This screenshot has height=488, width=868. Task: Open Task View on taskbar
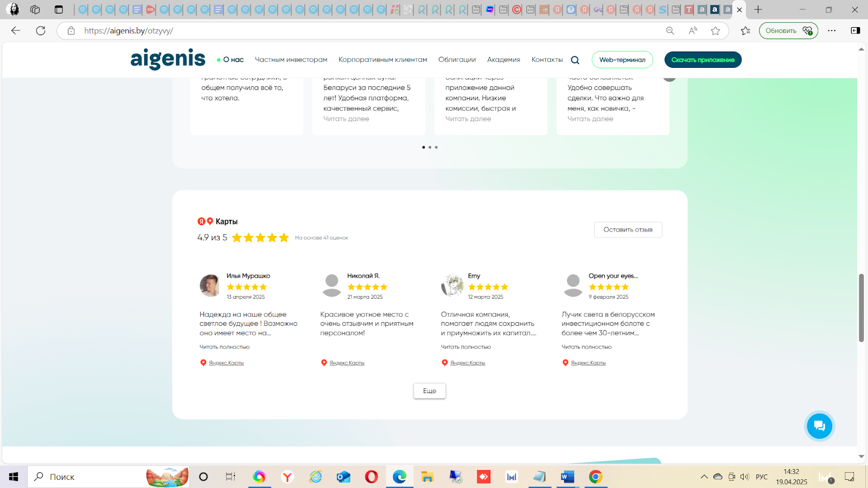(231, 477)
